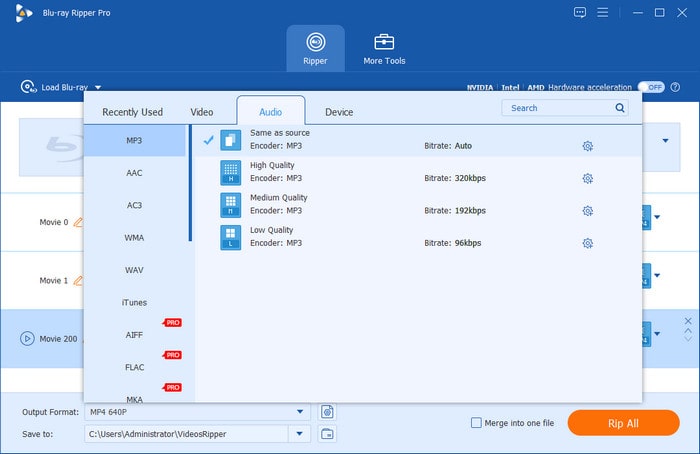Click gear icon for Low Quality preset

588,243
